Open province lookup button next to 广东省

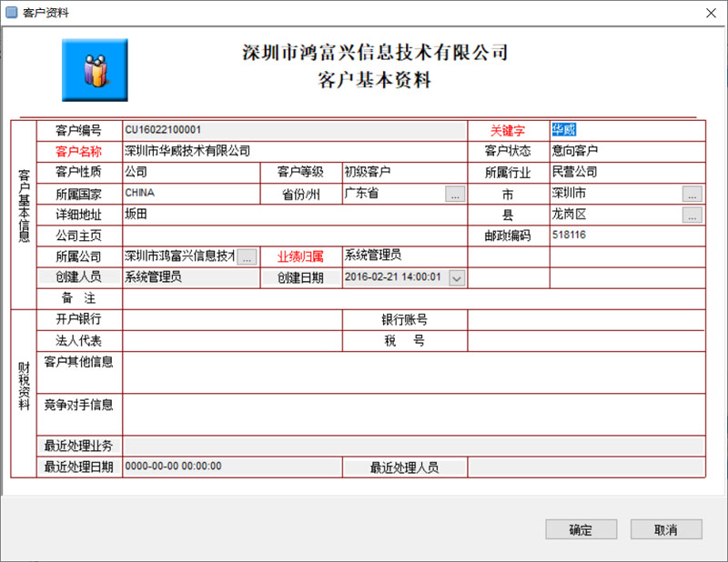pos(455,194)
